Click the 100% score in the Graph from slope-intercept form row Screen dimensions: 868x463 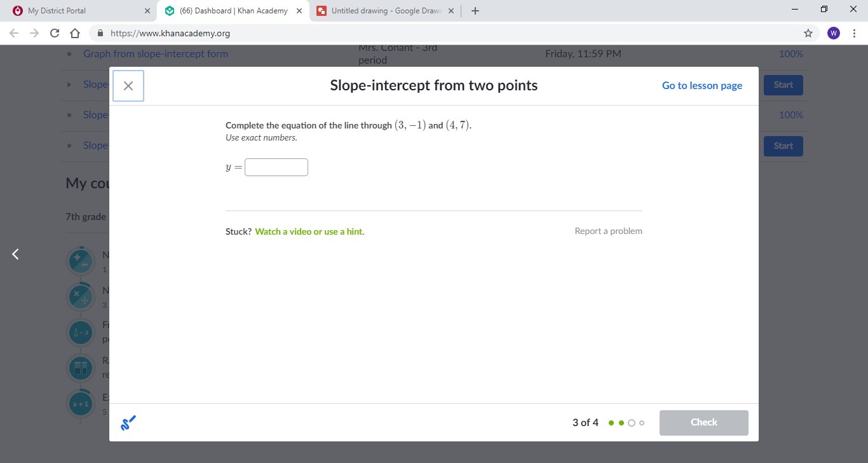point(791,54)
